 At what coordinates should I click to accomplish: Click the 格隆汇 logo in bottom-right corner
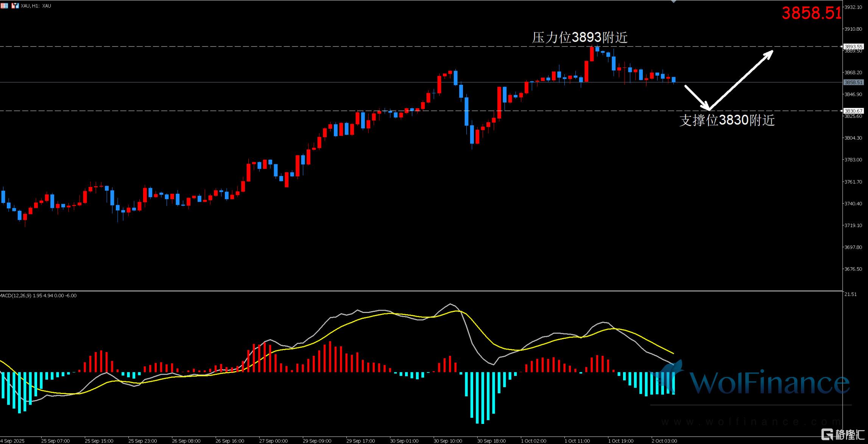tap(843, 434)
